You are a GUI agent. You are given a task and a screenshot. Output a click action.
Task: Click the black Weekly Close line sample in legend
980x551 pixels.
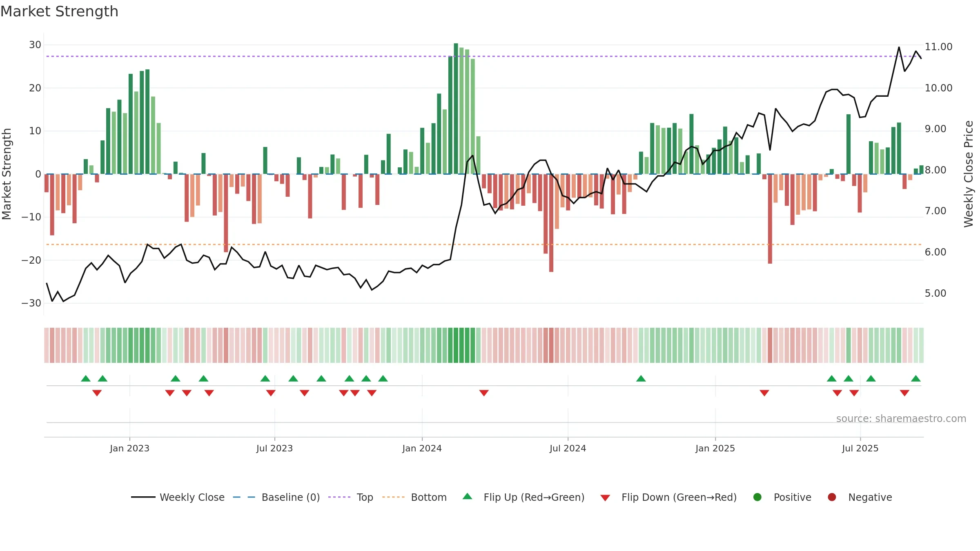coord(143,497)
